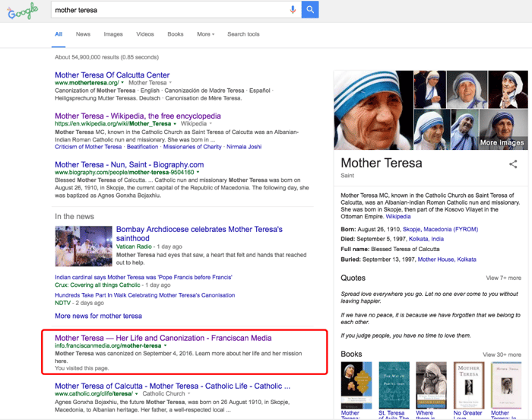
Task: Click the result count text About 54,900,000 results
Action: tap(106, 57)
